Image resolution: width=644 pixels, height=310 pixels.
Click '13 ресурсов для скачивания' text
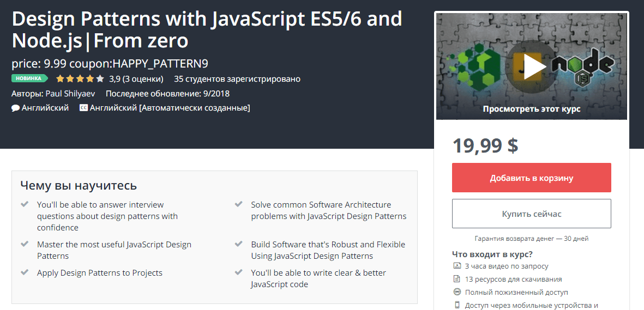(513, 279)
